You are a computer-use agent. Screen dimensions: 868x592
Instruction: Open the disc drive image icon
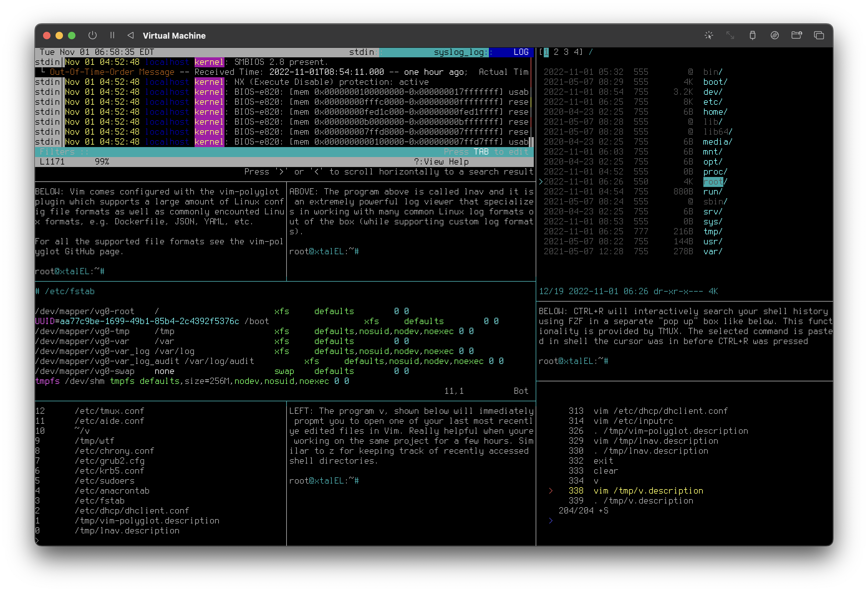click(x=775, y=36)
